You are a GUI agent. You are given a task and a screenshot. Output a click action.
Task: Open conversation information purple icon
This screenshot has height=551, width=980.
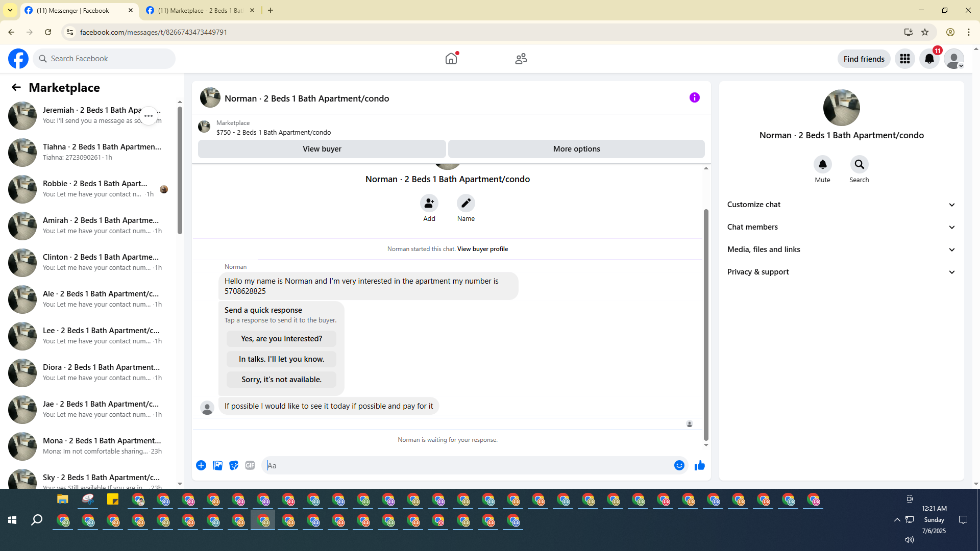pyautogui.click(x=694, y=97)
